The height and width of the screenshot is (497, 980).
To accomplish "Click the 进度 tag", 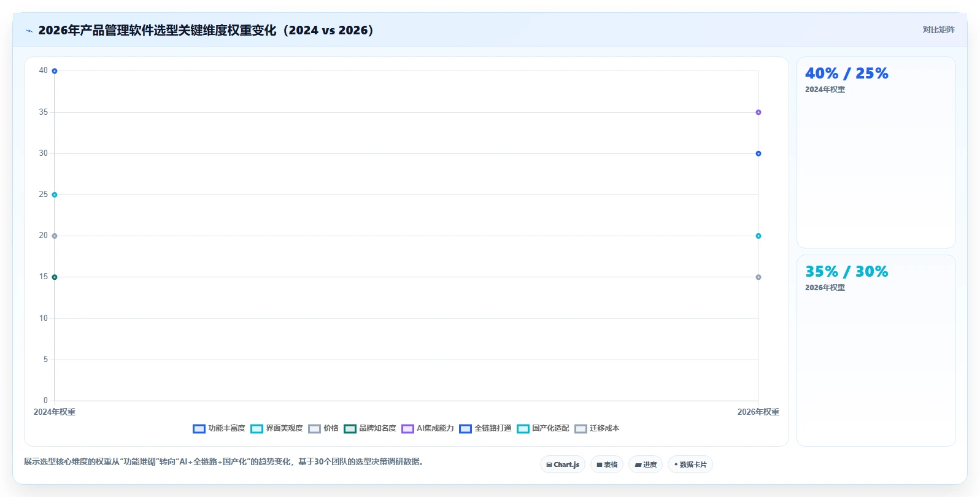I will click(646, 464).
